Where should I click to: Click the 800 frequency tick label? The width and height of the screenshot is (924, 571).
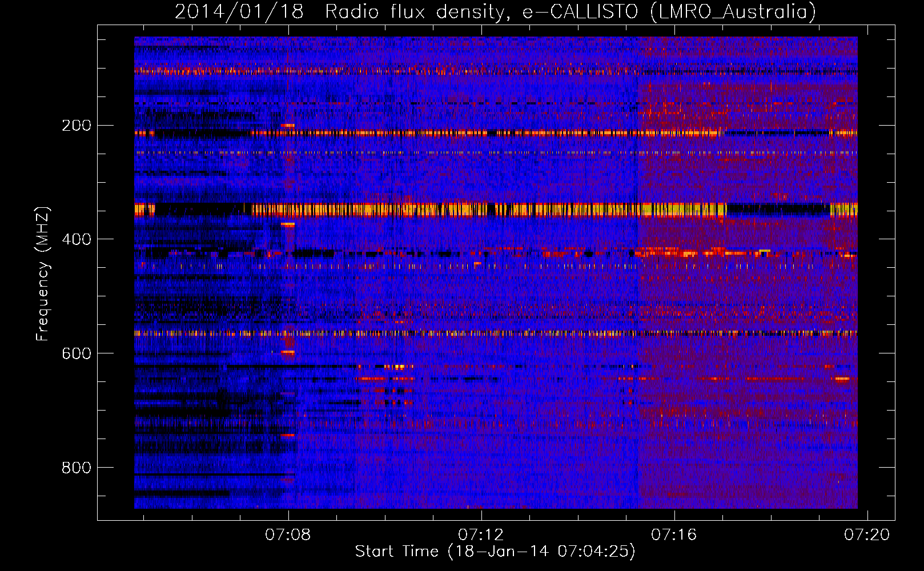point(77,468)
